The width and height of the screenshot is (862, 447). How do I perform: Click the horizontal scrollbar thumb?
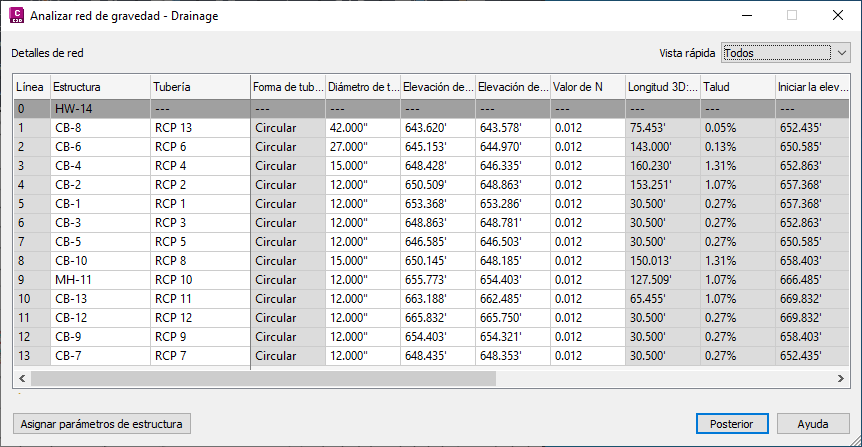[263, 378]
